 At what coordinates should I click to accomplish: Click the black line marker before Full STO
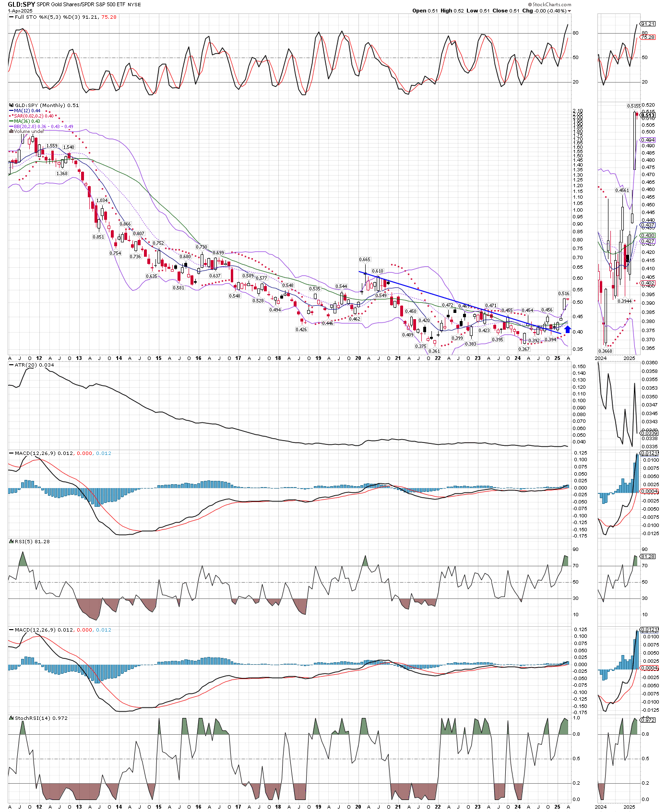(x=12, y=17)
